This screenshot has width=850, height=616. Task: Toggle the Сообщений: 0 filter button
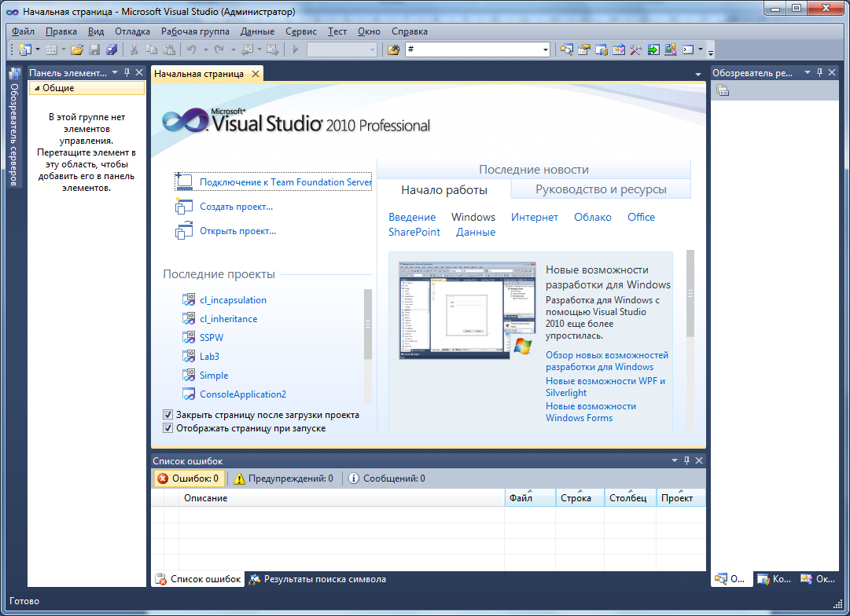[x=387, y=478]
